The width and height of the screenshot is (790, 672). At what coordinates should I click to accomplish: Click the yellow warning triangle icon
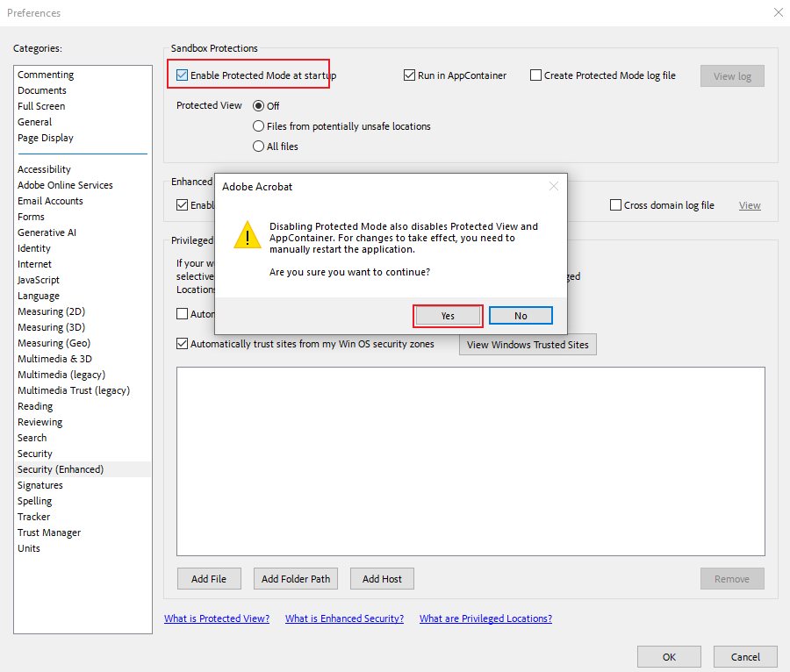[247, 236]
